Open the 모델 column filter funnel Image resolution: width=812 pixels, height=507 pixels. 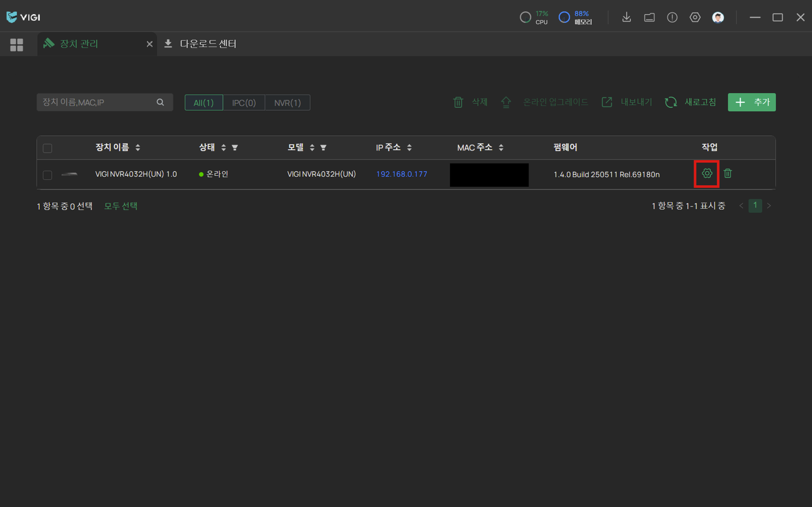pos(324,148)
